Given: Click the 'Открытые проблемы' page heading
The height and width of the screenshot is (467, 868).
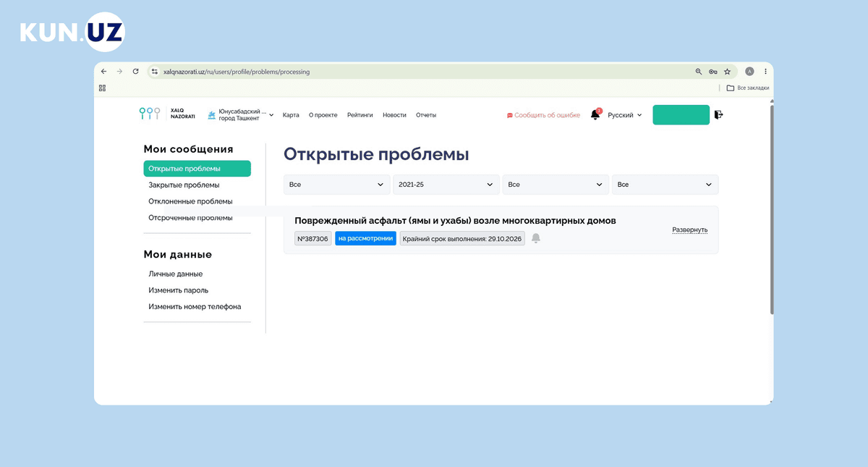Looking at the screenshot, I should click(376, 154).
